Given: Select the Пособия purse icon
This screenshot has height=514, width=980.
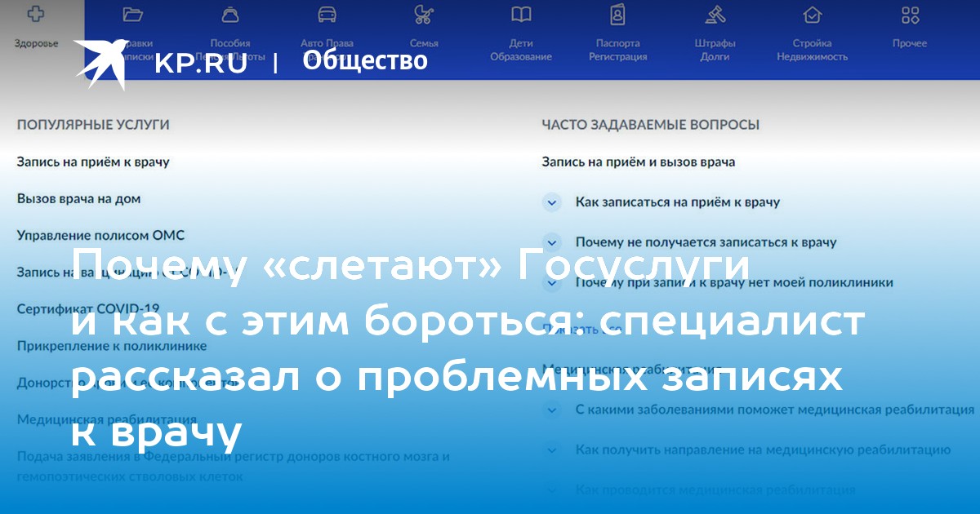Looking at the screenshot, I should pyautogui.click(x=230, y=15).
